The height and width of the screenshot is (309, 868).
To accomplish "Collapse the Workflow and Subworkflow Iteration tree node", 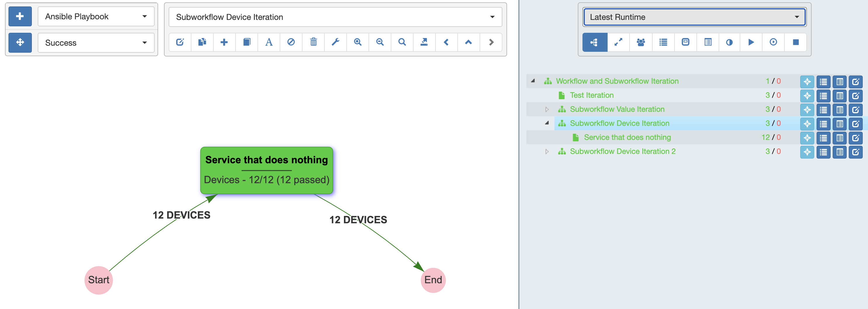I will [533, 81].
